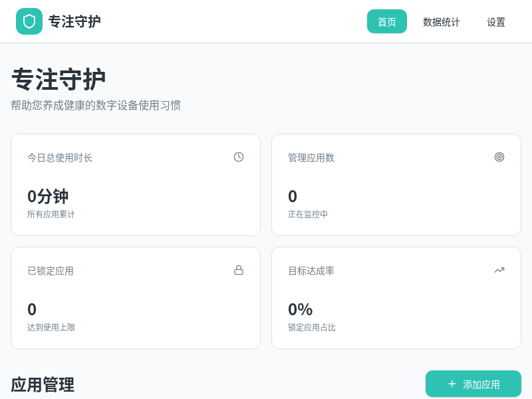Click the trending-up icon on 目标达成率 card
This screenshot has width=532, height=399.
coord(499,270)
